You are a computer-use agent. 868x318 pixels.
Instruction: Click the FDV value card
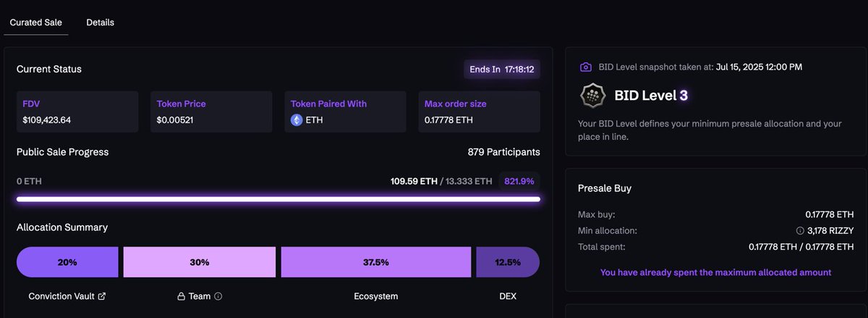[77, 112]
